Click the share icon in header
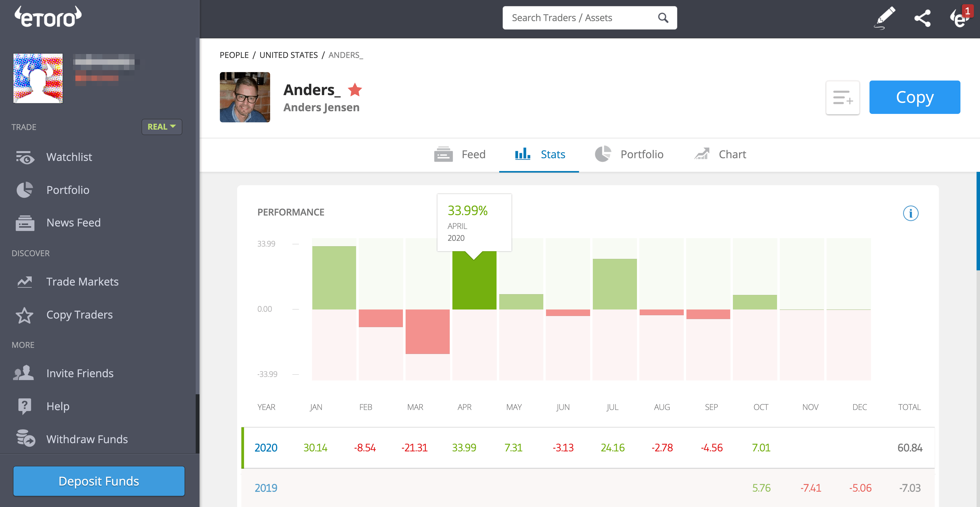Screen dimensions: 980x507 [923, 18]
